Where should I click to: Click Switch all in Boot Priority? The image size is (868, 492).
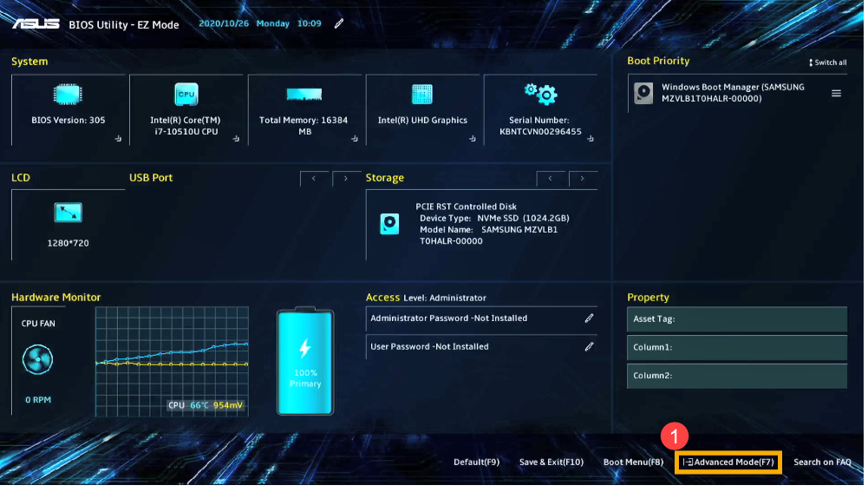pos(830,63)
